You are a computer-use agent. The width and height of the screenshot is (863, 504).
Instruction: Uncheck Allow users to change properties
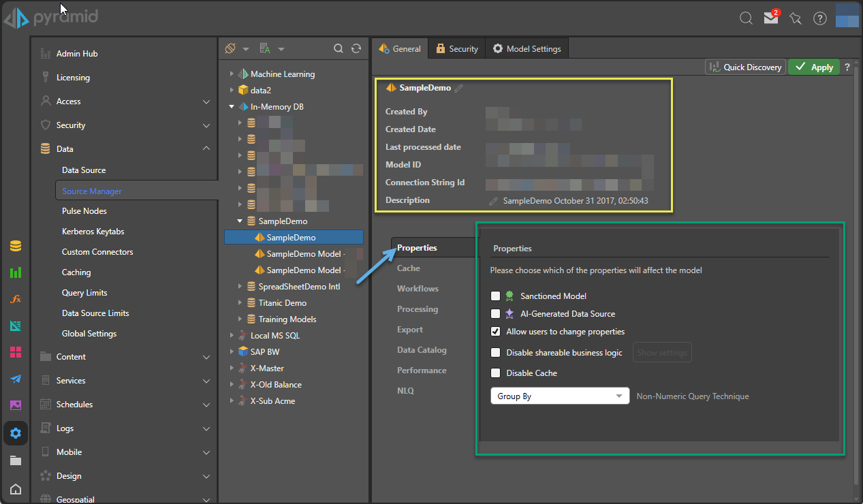(495, 332)
